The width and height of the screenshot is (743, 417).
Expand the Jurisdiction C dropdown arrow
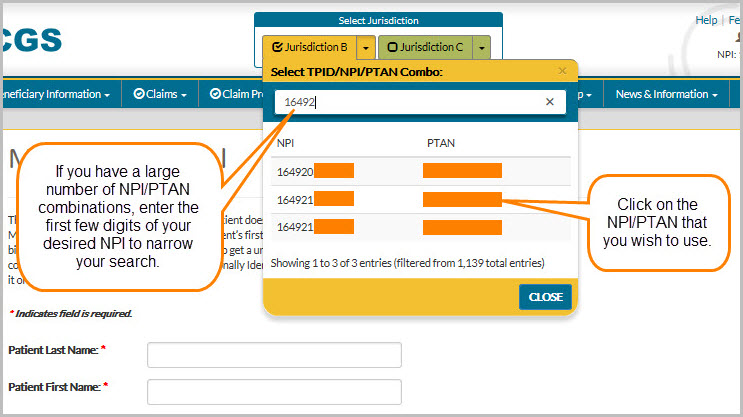tap(482, 47)
